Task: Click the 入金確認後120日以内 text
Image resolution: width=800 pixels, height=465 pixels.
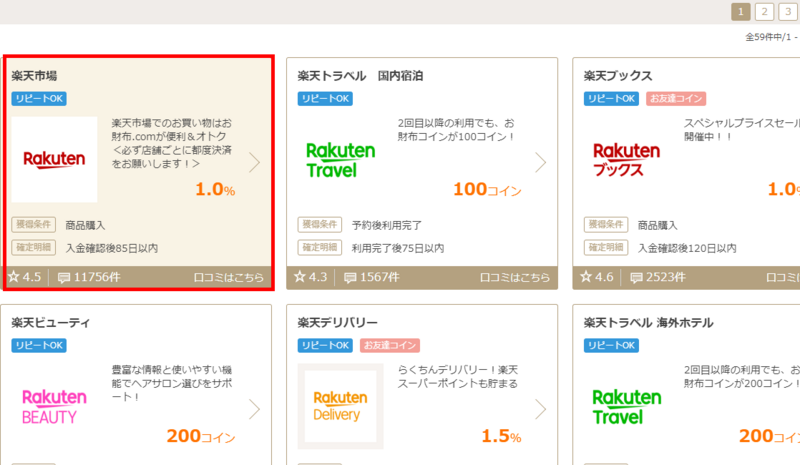Action: click(x=687, y=248)
